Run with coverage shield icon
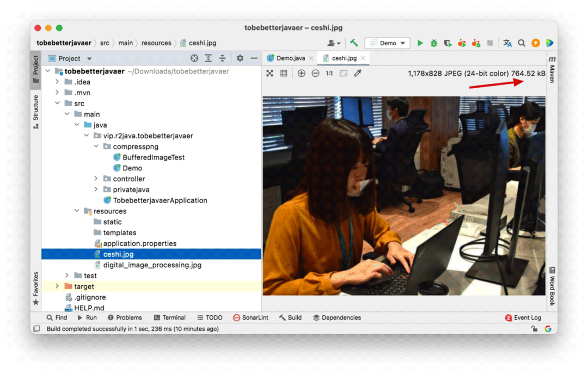 [x=448, y=43]
